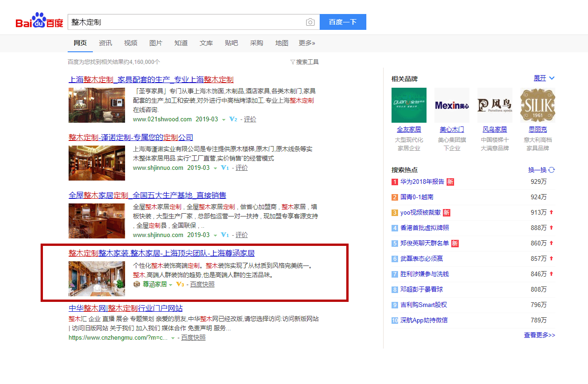Open the SILIK 1961 brand logo
The height and width of the screenshot is (384, 588).
538,105
